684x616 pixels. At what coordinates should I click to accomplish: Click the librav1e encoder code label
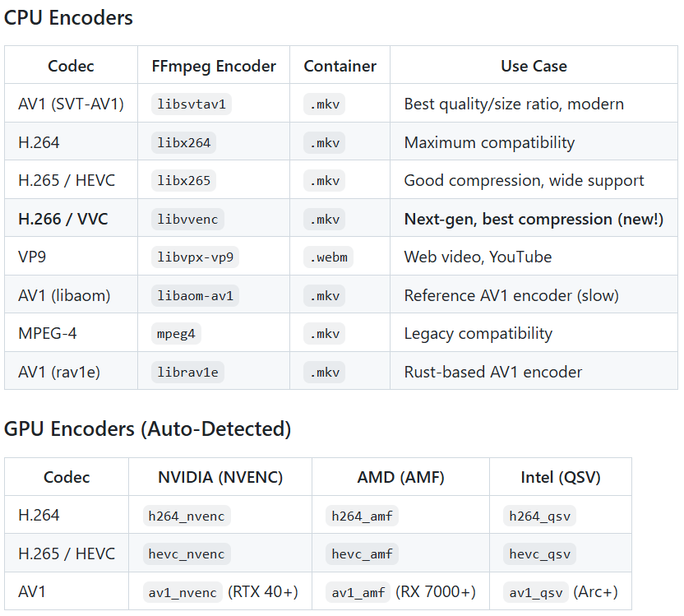(187, 372)
